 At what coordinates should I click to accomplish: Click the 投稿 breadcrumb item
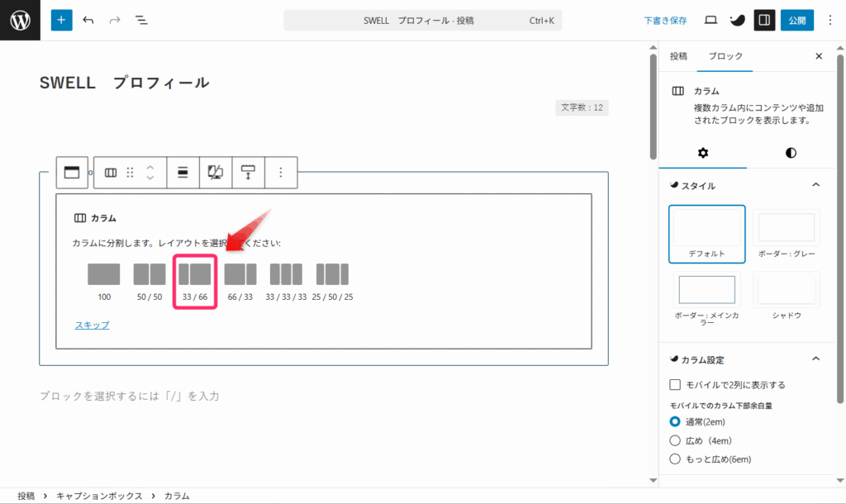click(26, 496)
